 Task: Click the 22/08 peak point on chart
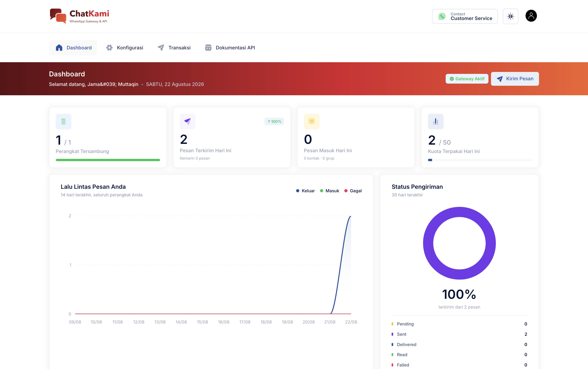[x=351, y=216]
